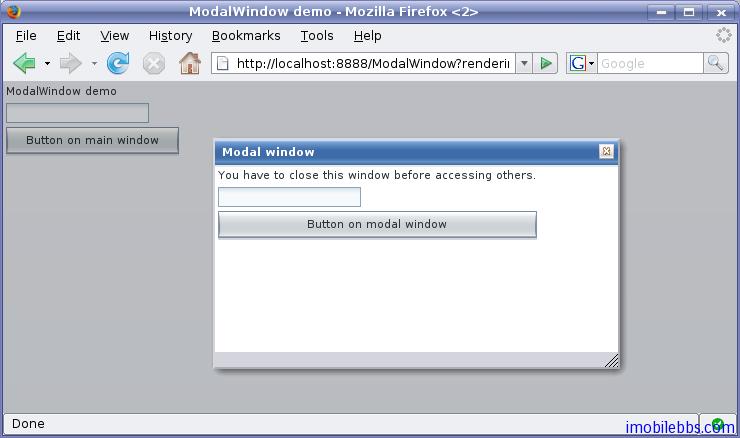Click inside the Google search box
The image size is (740, 438).
[x=650, y=63]
